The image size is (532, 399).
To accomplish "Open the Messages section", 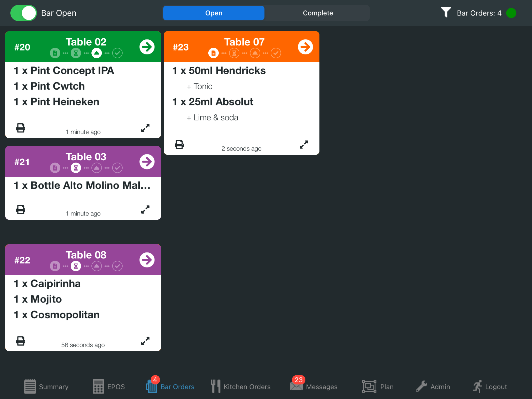I will tap(314, 386).
